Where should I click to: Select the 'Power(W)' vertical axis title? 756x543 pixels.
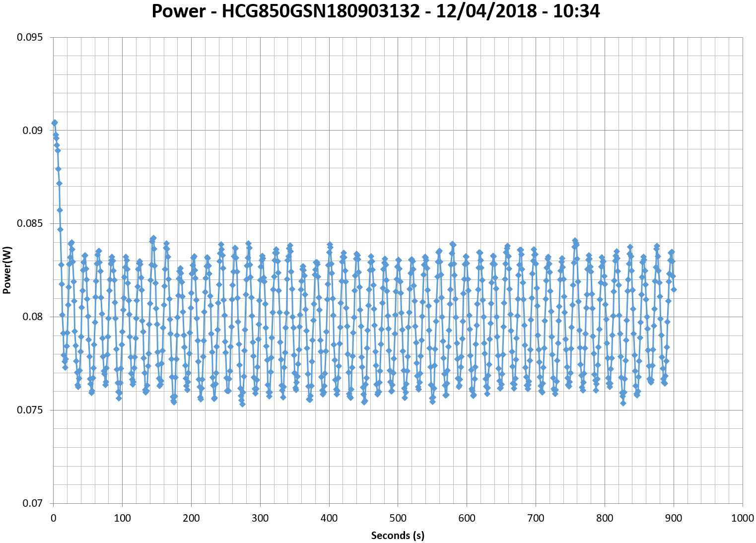(x=7, y=271)
